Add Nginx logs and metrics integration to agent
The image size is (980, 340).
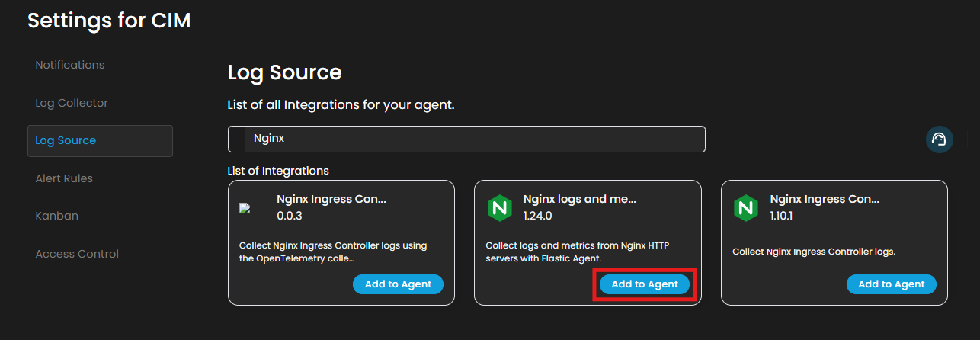click(x=645, y=284)
